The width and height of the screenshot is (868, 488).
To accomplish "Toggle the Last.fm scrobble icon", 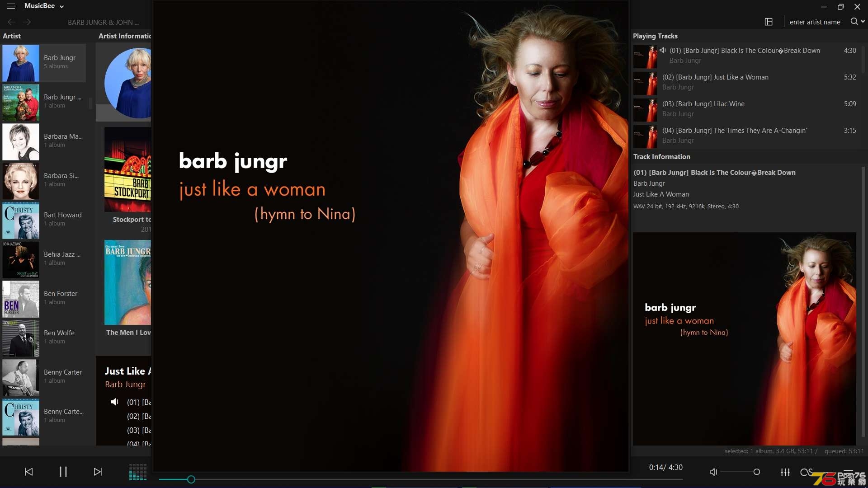I will 806,472.
